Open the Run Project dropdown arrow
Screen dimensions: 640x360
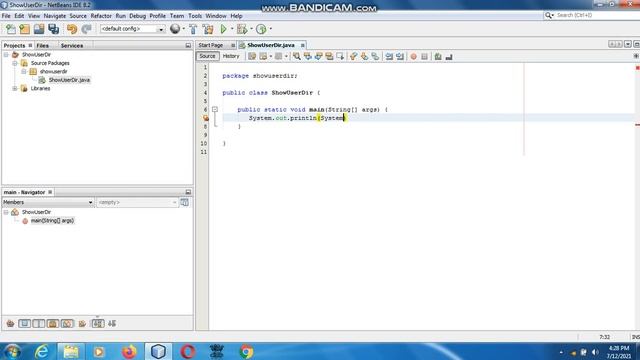pos(232,29)
